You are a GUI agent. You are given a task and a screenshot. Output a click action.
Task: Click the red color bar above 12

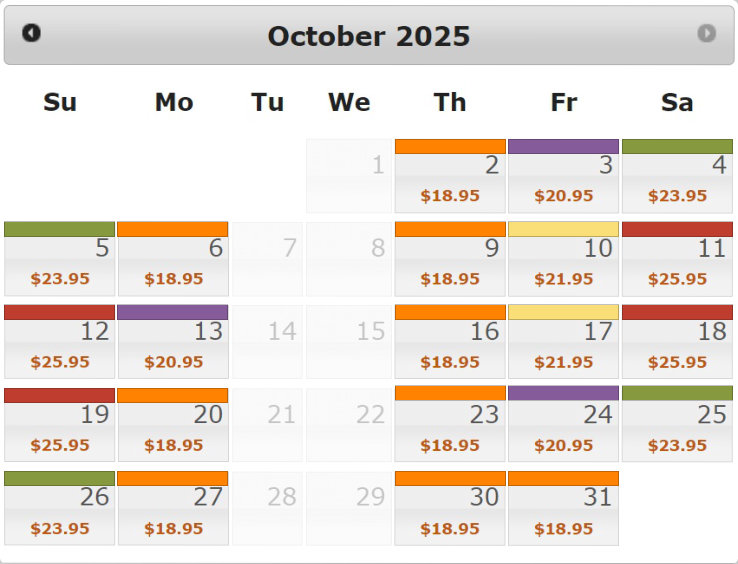(x=59, y=312)
